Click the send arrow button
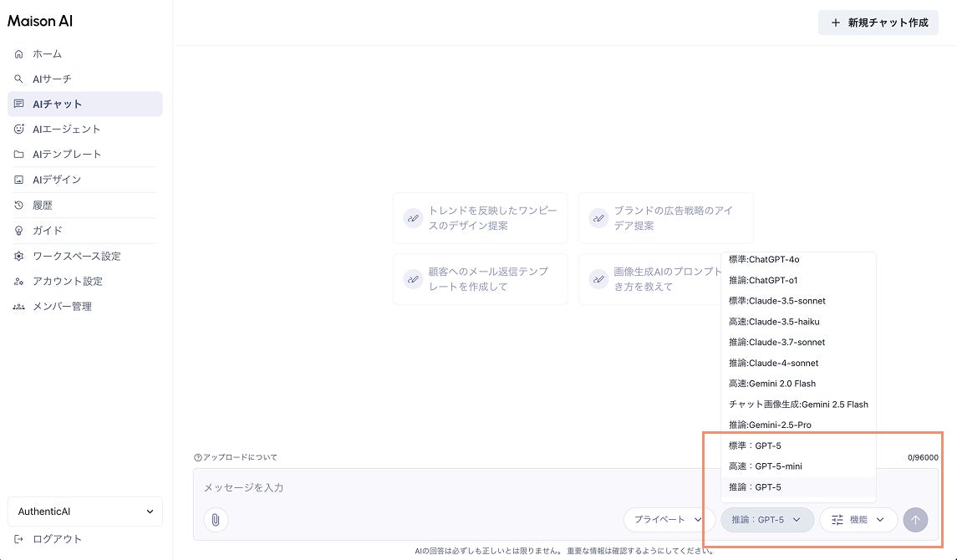957x560 pixels. click(915, 520)
